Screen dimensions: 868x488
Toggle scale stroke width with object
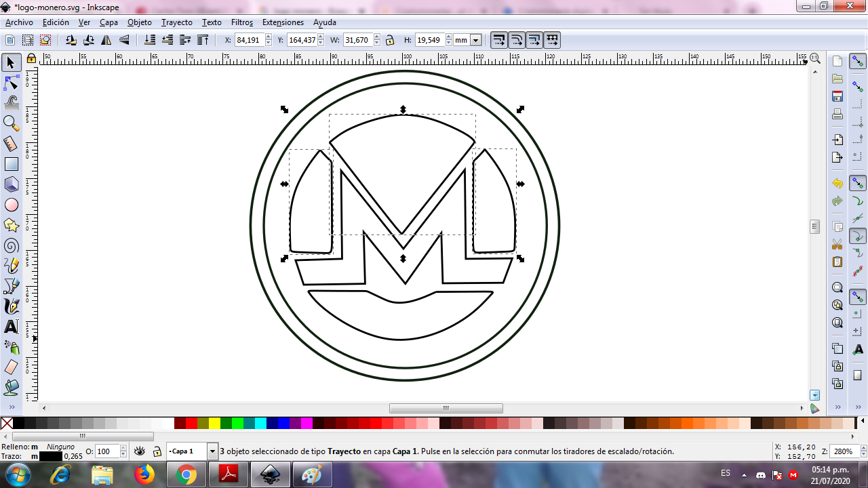click(x=499, y=40)
